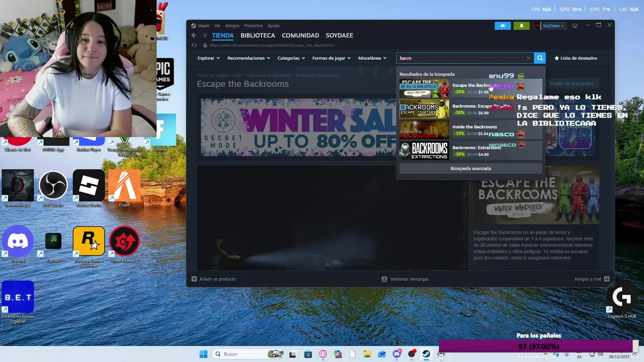Open Outlook from the taskbar
Screen dimensions: 644x362
[382, 354]
